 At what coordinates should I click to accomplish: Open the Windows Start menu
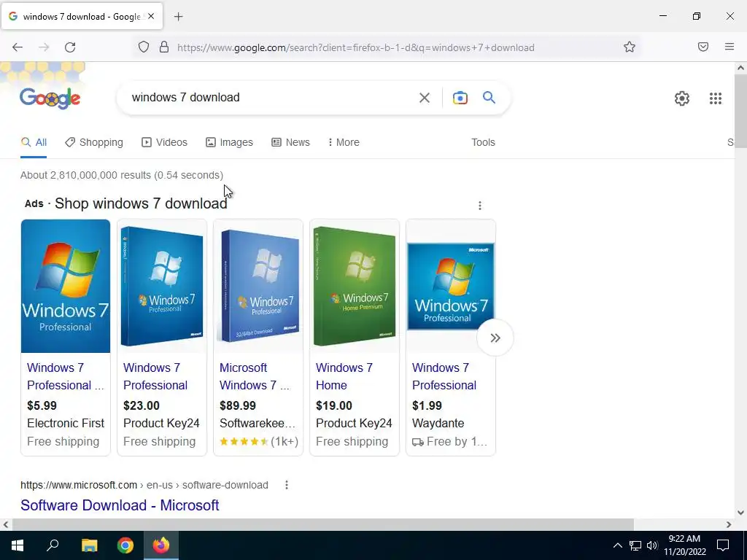[x=18, y=545]
